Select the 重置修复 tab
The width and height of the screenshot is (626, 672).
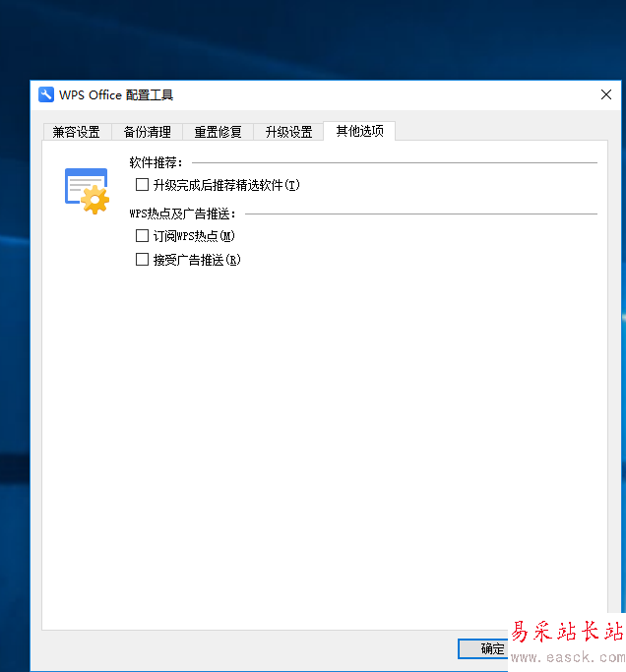[x=218, y=132]
